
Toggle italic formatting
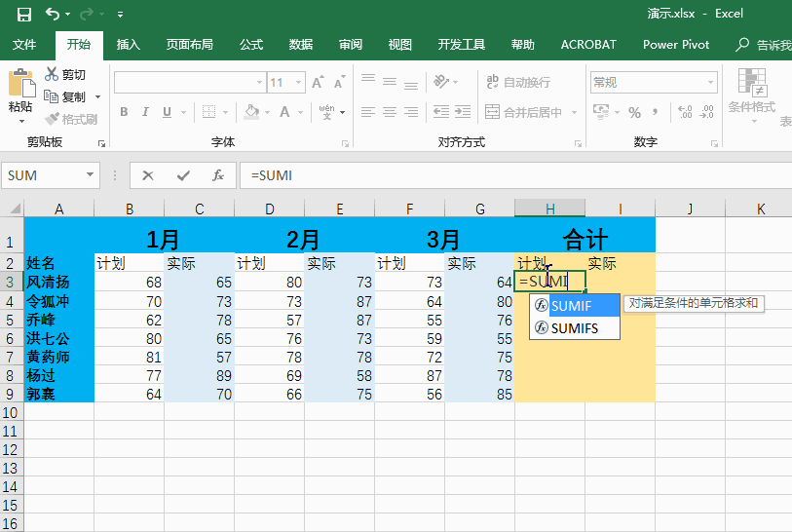[145, 112]
